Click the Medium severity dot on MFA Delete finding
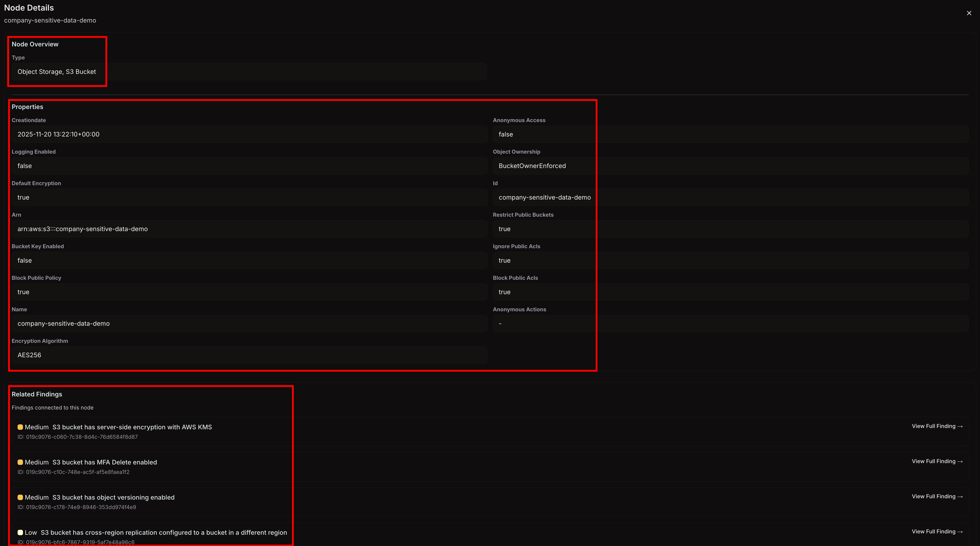Image resolution: width=980 pixels, height=546 pixels. [x=21, y=462]
